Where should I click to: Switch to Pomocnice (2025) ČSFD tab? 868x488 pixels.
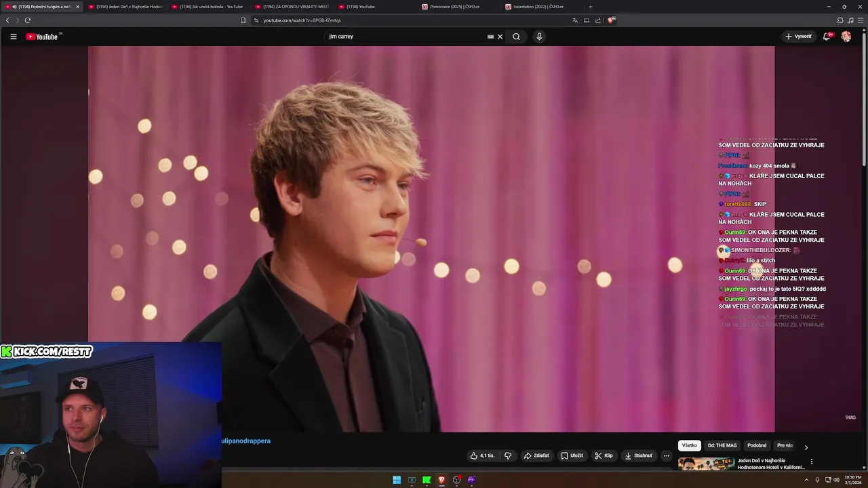click(459, 7)
